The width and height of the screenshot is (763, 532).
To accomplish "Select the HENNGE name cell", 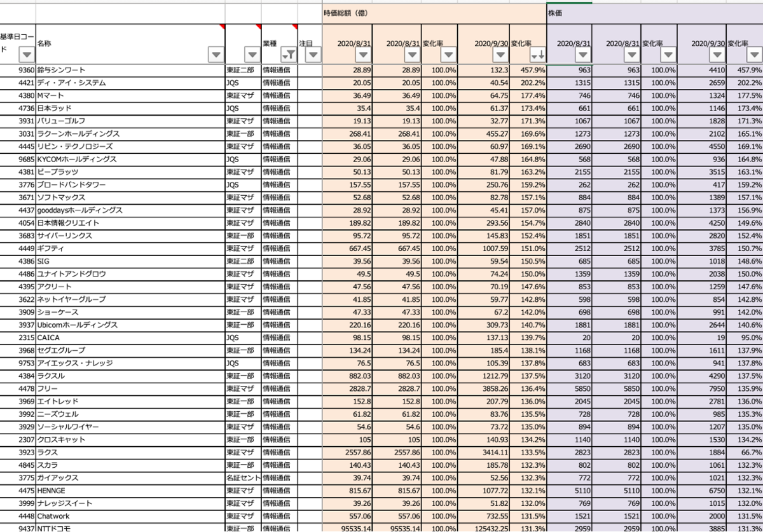I will (130, 490).
